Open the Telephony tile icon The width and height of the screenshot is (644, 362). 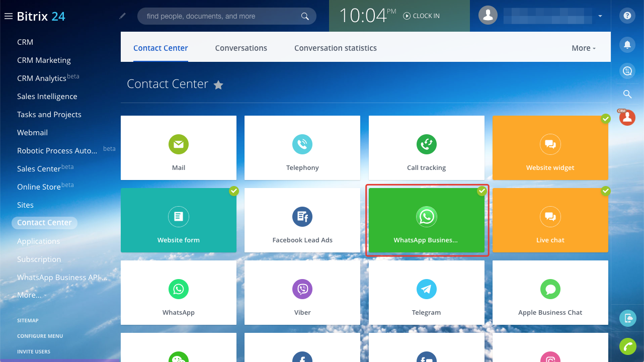pyautogui.click(x=302, y=145)
